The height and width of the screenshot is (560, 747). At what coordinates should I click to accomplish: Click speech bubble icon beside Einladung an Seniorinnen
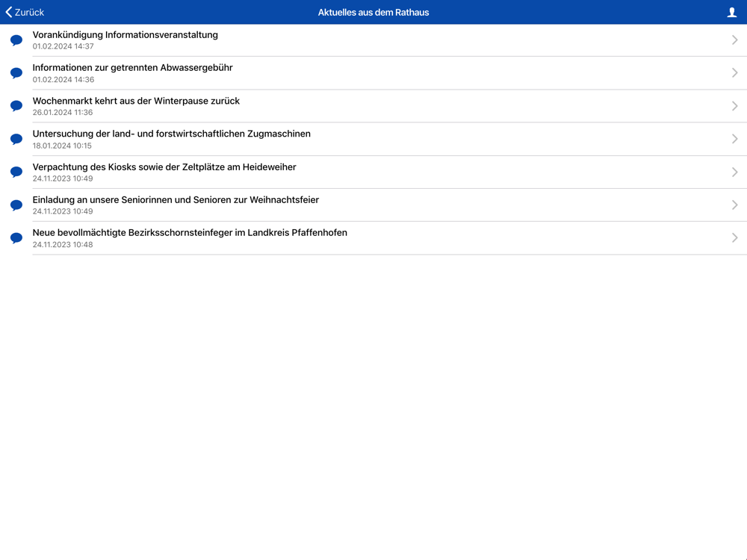tap(16, 205)
